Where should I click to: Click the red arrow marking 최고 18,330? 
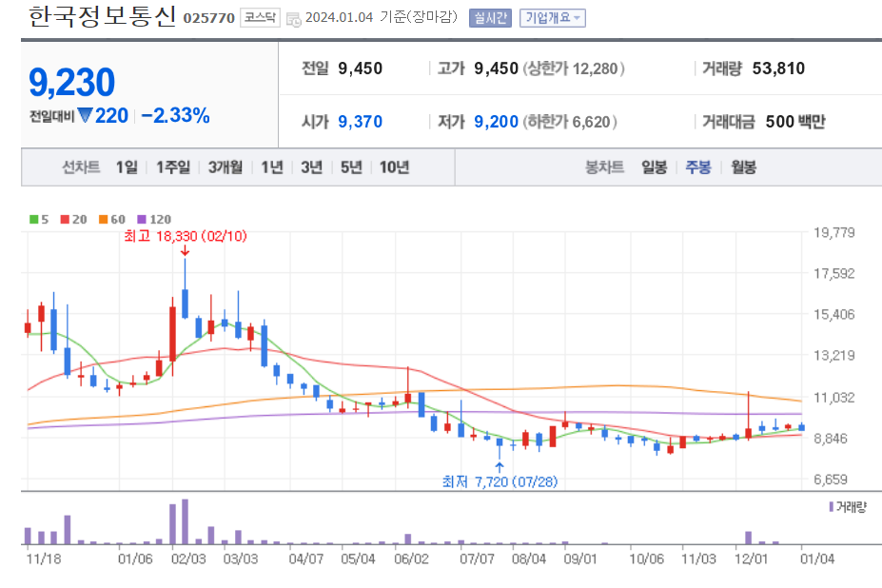pyautogui.click(x=185, y=251)
